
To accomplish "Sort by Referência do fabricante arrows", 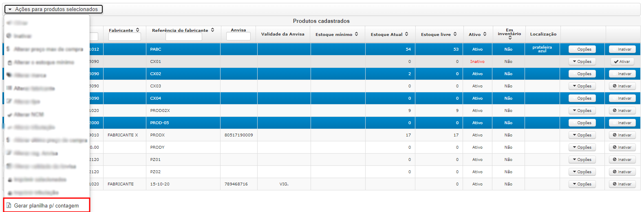I will pos(213,30).
